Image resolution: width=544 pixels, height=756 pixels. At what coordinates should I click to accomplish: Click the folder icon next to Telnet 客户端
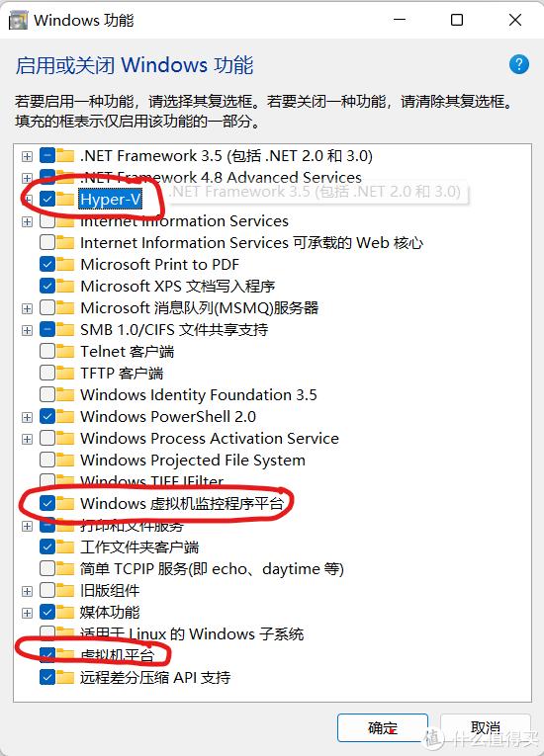click(65, 351)
